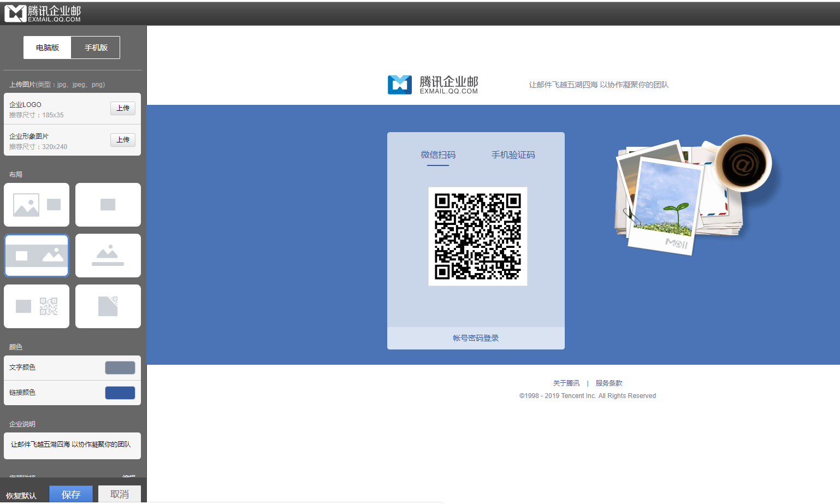This screenshot has width=840, height=504.
Task: Switch to 电脑版 desktop version
Action: tap(48, 48)
